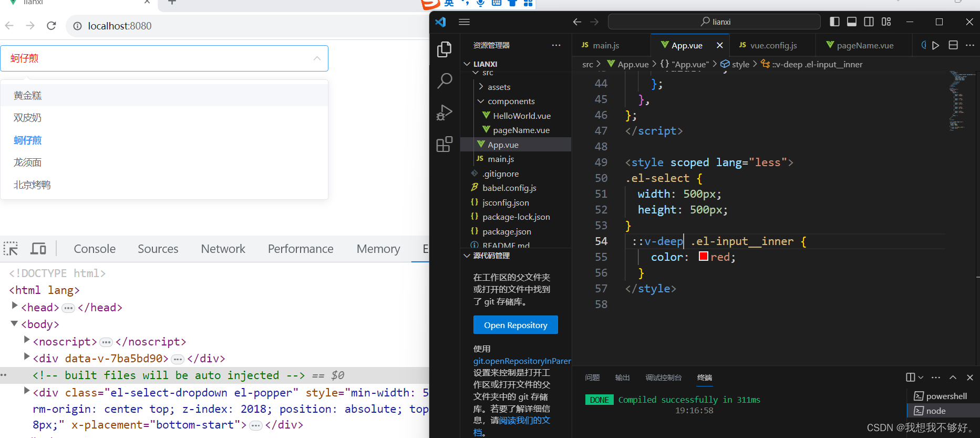Toggle the bottom panel layout
The height and width of the screenshot is (438, 980).
[x=852, y=22]
